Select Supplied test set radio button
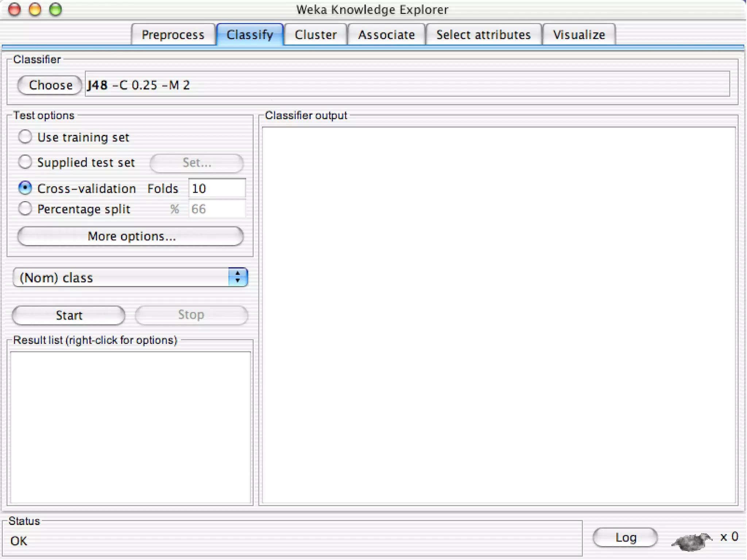 [x=25, y=162]
